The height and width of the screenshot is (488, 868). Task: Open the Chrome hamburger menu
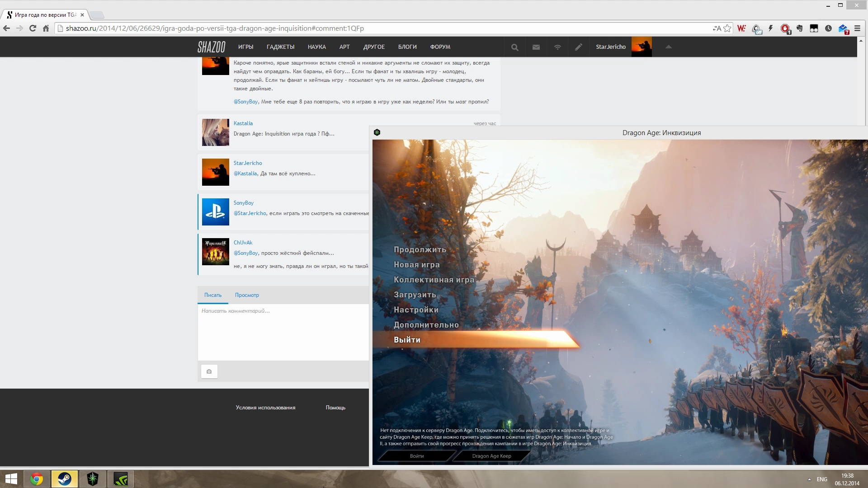coord(857,28)
